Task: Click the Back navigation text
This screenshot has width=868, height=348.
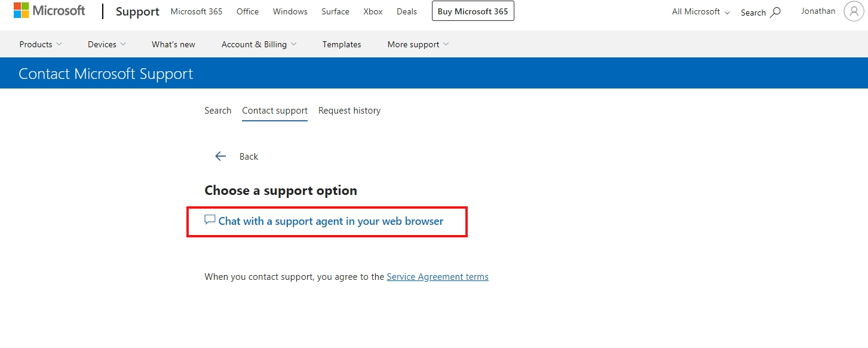Action: click(249, 156)
